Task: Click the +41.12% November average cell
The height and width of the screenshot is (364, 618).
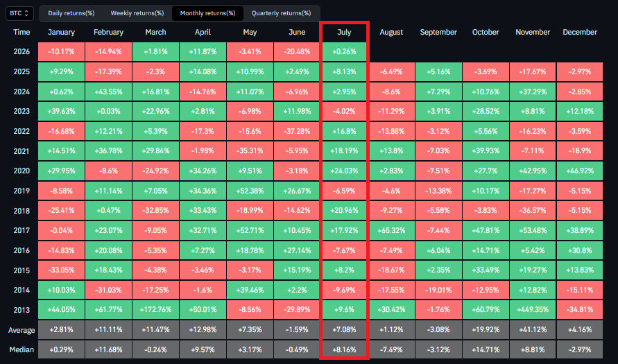Action: tap(533, 330)
